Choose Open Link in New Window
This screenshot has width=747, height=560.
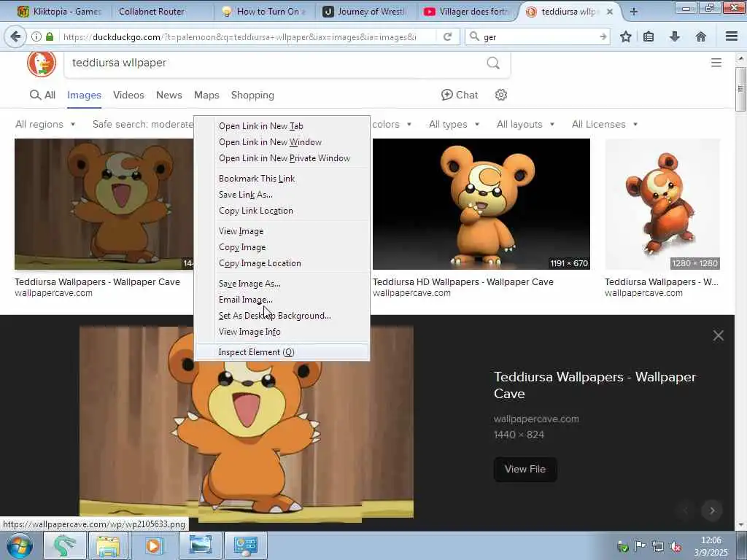tap(282, 142)
